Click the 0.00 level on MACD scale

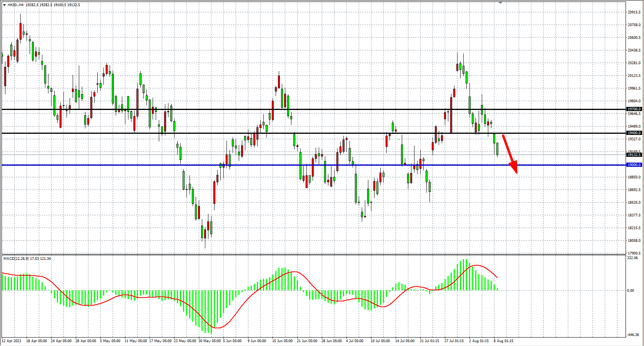coord(631,291)
